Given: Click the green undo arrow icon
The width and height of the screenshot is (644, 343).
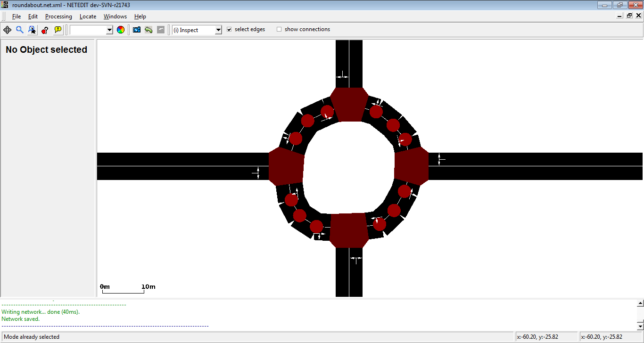Looking at the screenshot, I should pyautogui.click(x=149, y=30).
